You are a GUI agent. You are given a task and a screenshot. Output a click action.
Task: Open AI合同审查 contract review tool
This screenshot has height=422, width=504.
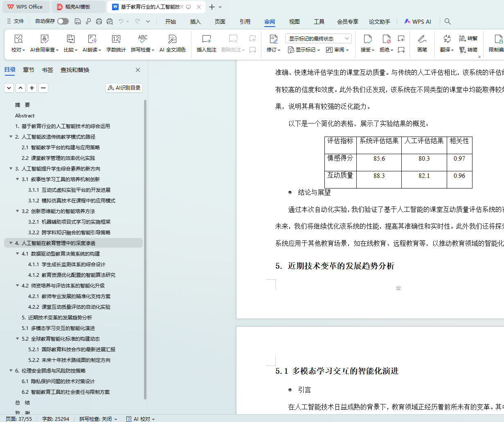(45, 40)
